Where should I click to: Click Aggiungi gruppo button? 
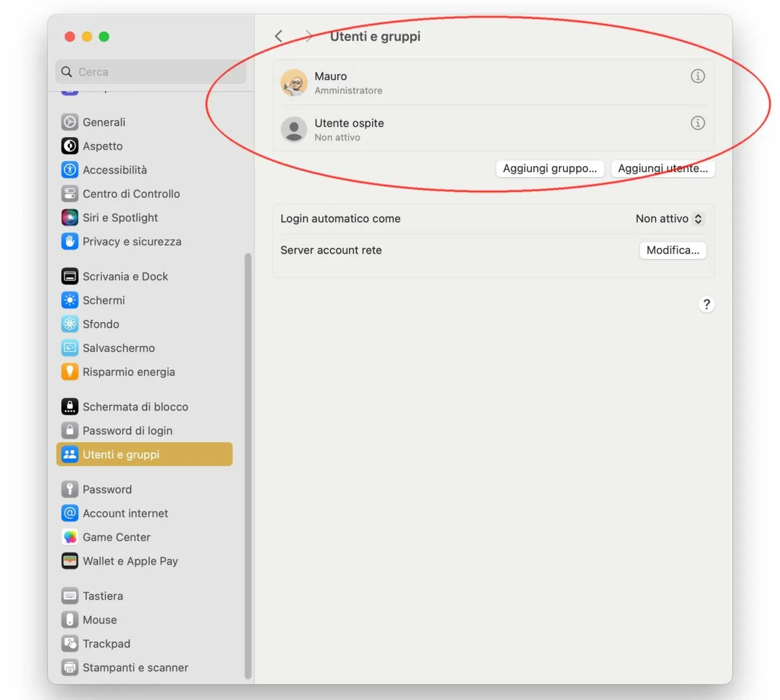click(x=550, y=169)
